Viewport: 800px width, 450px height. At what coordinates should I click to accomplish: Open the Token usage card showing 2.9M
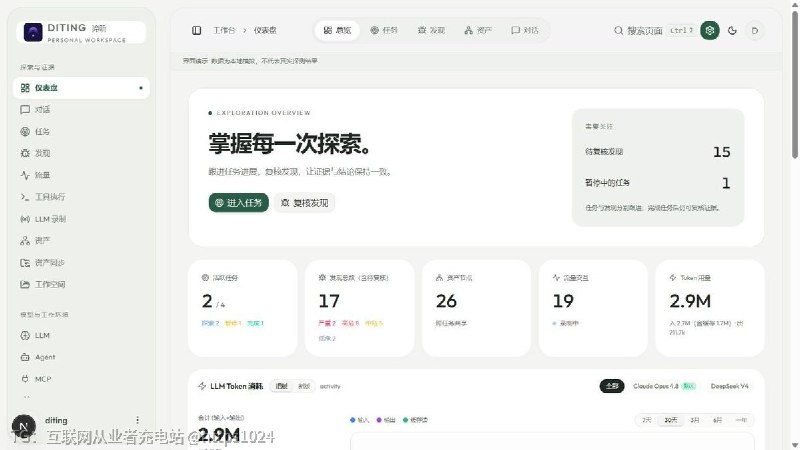point(710,308)
